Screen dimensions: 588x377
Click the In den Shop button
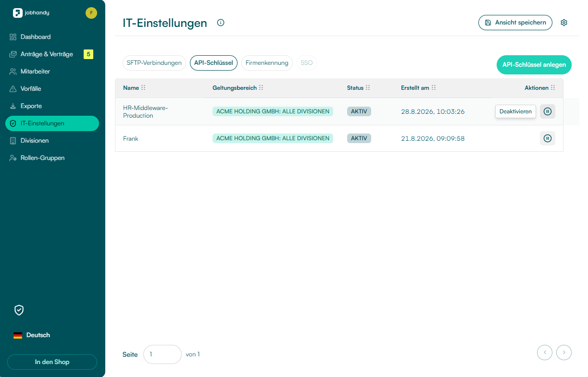click(52, 362)
